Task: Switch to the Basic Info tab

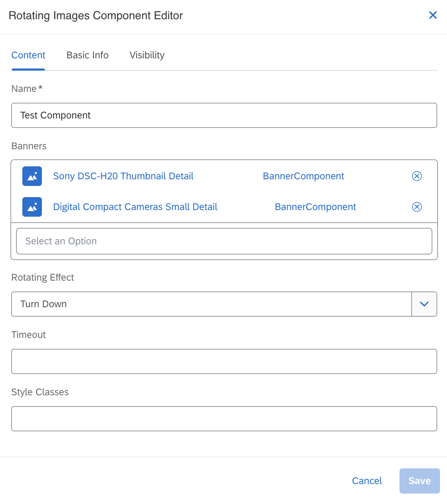Action: point(87,55)
